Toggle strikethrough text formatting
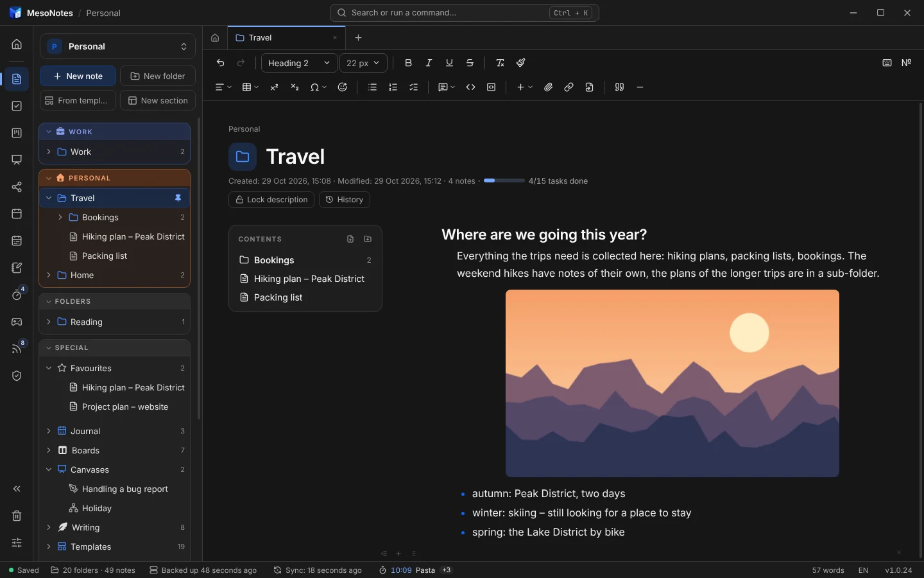The width and height of the screenshot is (924, 578). (470, 63)
